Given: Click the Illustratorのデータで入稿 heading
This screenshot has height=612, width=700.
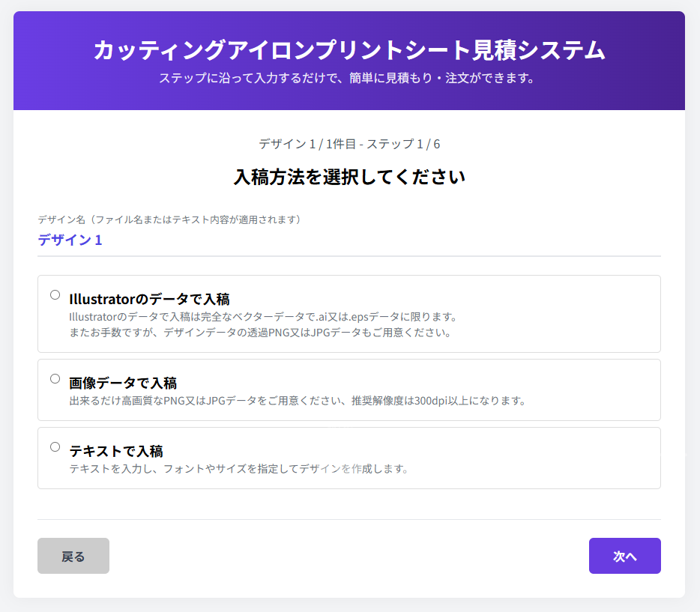Looking at the screenshot, I should pos(149,300).
